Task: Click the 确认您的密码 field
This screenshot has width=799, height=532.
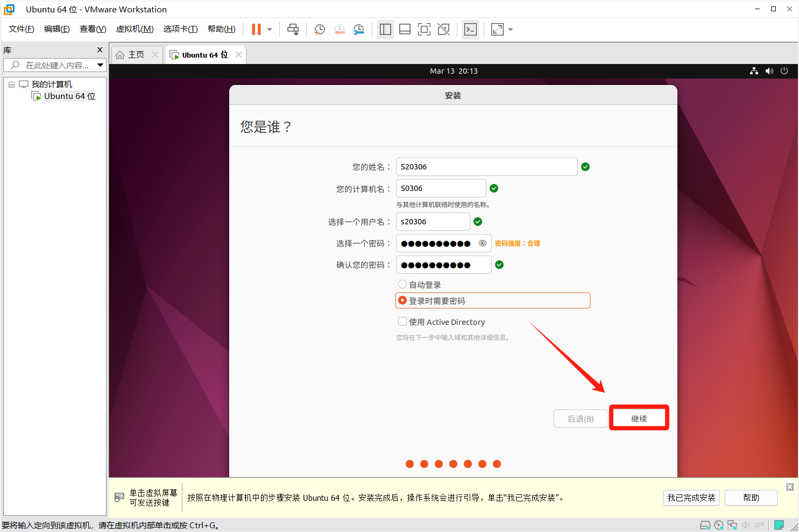Action: click(444, 265)
